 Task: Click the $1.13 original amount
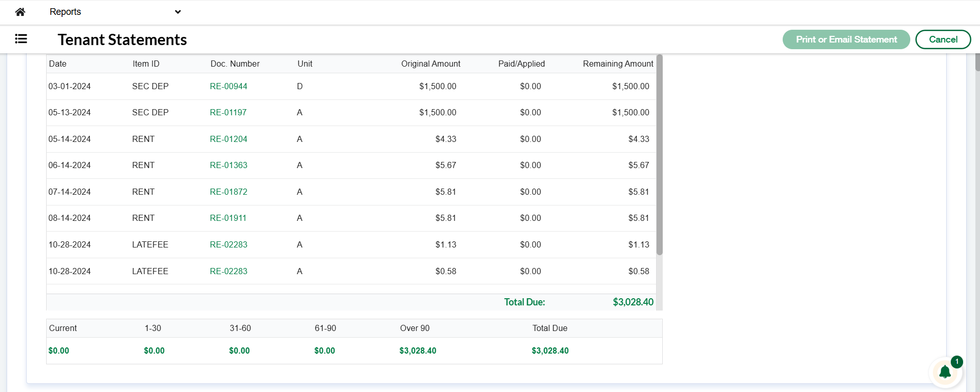[x=445, y=244]
